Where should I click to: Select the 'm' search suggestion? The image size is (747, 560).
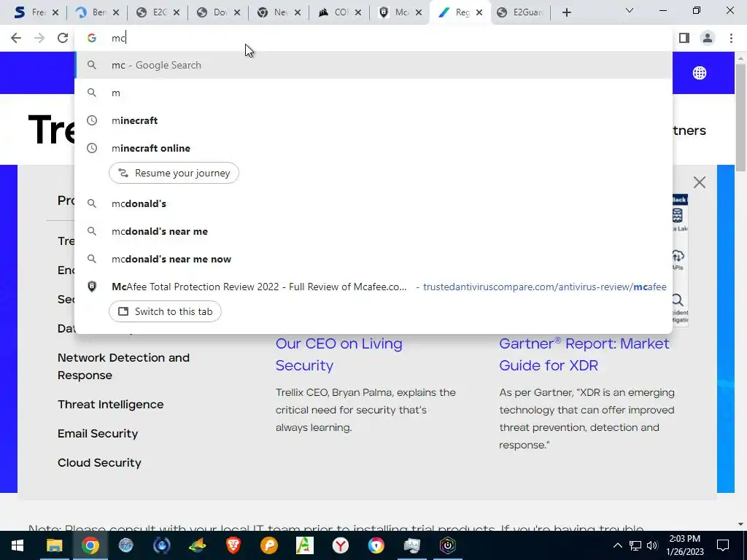click(373, 93)
